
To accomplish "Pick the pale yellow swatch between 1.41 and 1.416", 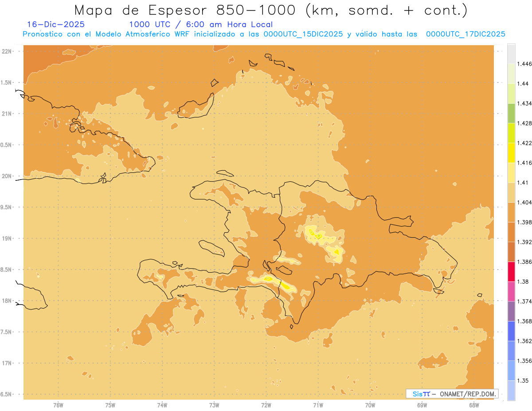I will (511, 172).
